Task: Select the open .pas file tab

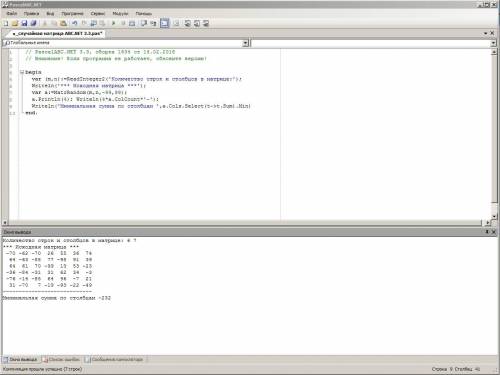Action: (57, 34)
